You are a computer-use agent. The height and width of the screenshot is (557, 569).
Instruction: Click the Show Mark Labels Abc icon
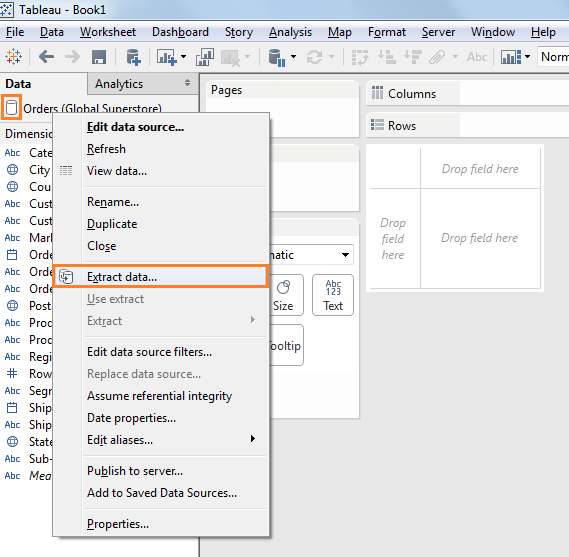coord(477,57)
